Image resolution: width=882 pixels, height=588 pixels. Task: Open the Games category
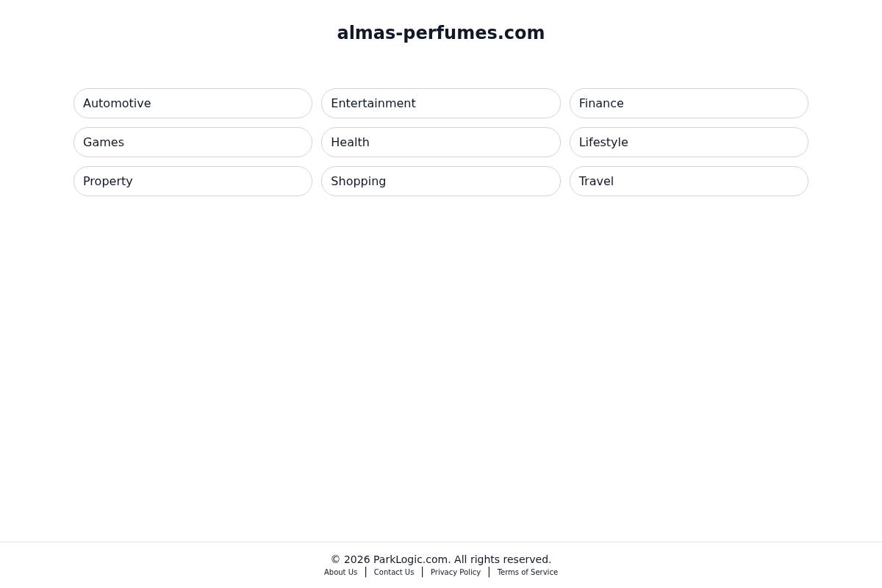[x=193, y=142]
